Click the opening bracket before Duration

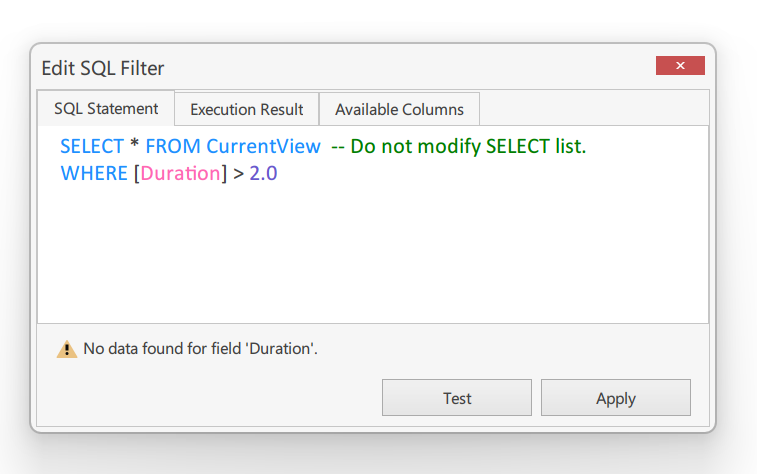coord(137,174)
